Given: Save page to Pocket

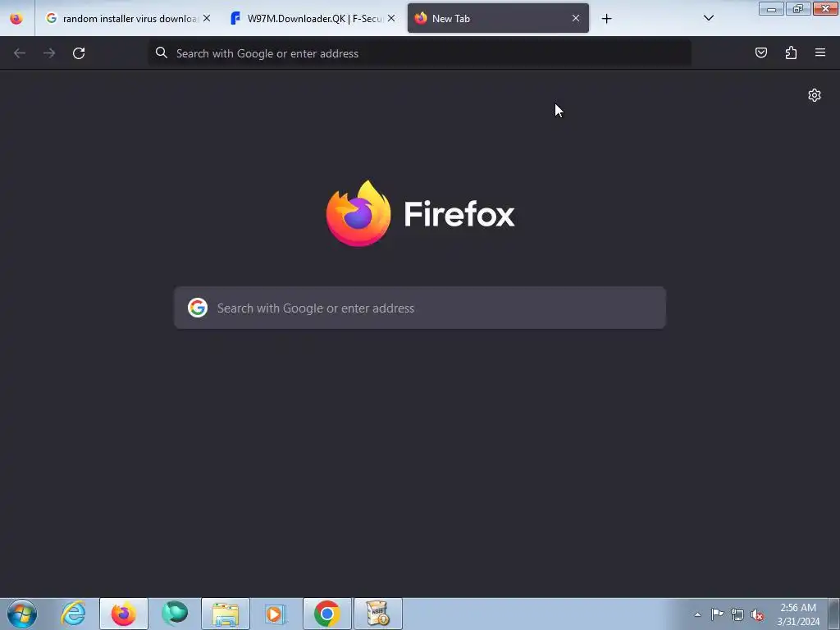Looking at the screenshot, I should (x=761, y=52).
